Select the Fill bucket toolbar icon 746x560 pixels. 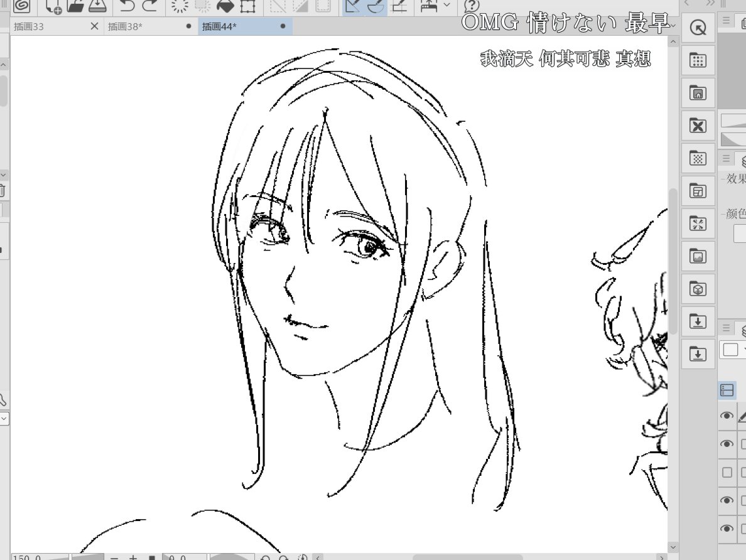pos(225,6)
